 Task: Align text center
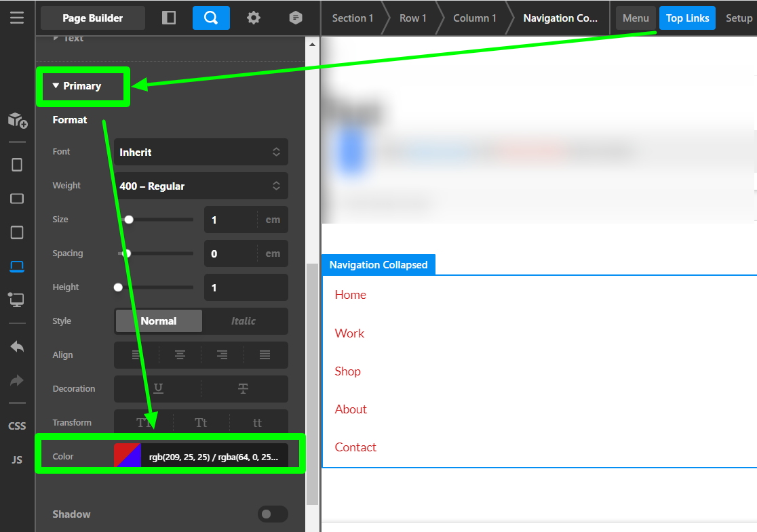pyautogui.click(x=180, y=355)
